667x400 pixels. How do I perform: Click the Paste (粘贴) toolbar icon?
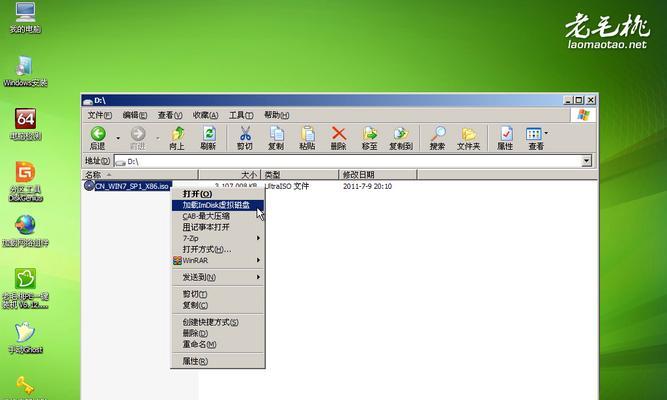tap(308, 134)
